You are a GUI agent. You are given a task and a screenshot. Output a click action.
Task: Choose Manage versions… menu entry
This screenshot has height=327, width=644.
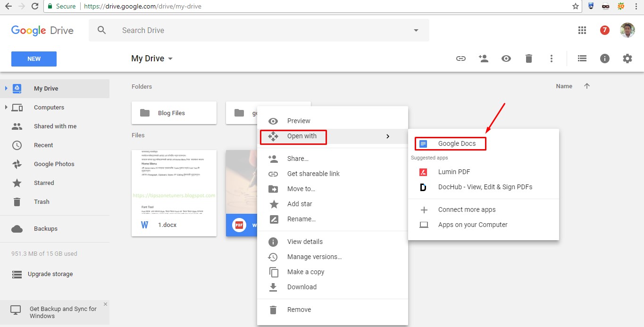[333, 257]
